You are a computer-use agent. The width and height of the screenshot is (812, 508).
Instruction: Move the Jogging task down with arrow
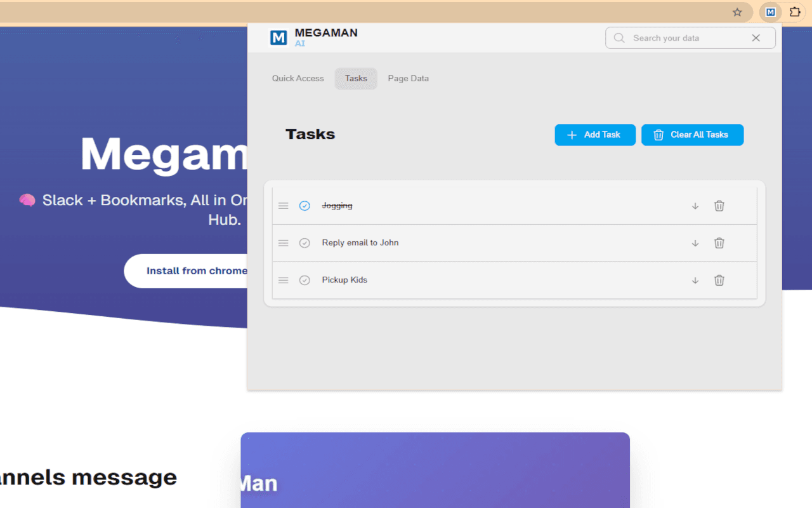tap(695, 206)
